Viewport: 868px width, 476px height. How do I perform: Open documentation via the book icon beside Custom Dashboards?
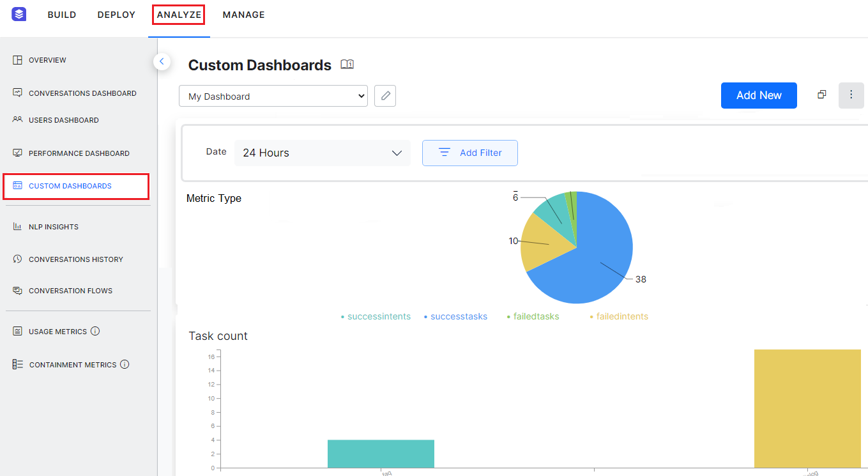(x=347, y=64)
